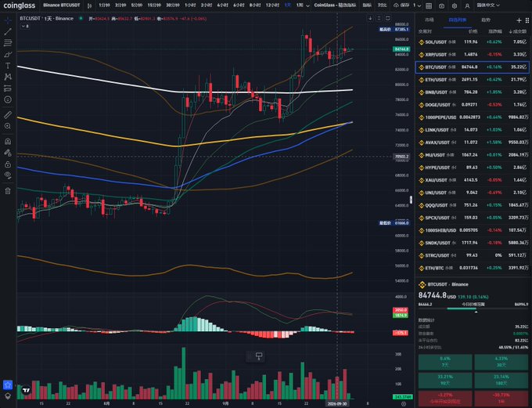Select the 7天 performance box
Viewport: 532px width, 408px height.
pyautogui.click(x=445, y=362)
